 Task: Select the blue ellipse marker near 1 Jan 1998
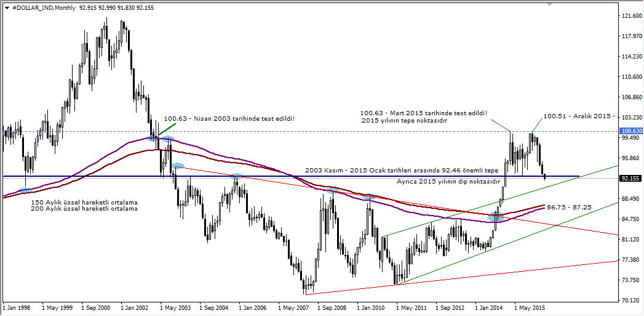click(x=25, y=190)
